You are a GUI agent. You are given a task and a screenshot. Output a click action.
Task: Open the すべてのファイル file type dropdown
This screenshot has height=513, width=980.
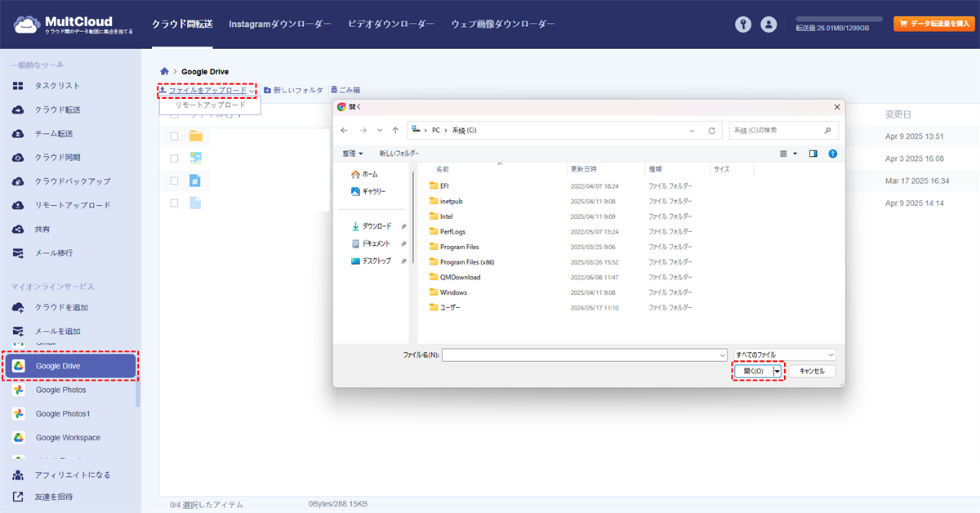pyautogui.click(x=785, y=355)
